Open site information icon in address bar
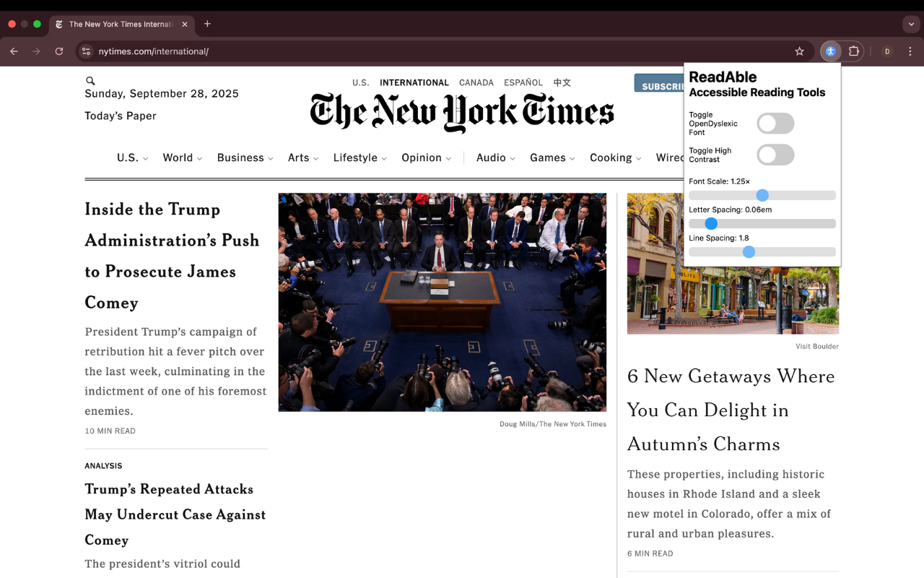Viewport: 924px width, 578px height. click(86, 51)
